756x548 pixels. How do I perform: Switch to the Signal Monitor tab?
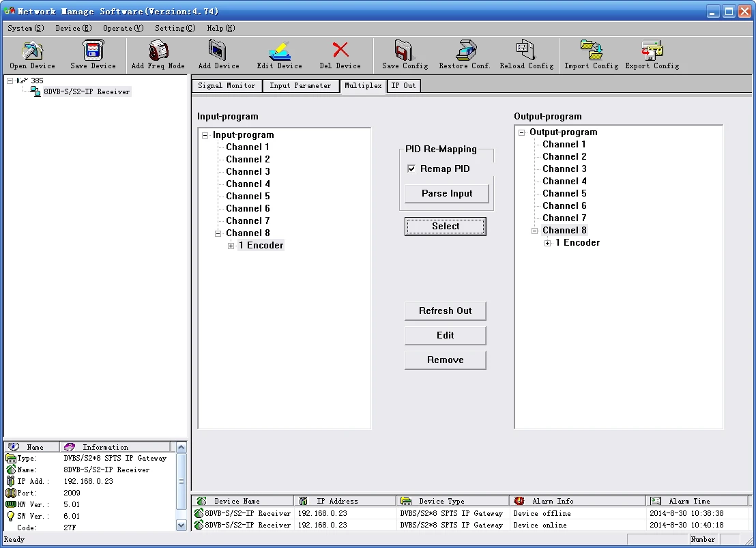[227, 86]
